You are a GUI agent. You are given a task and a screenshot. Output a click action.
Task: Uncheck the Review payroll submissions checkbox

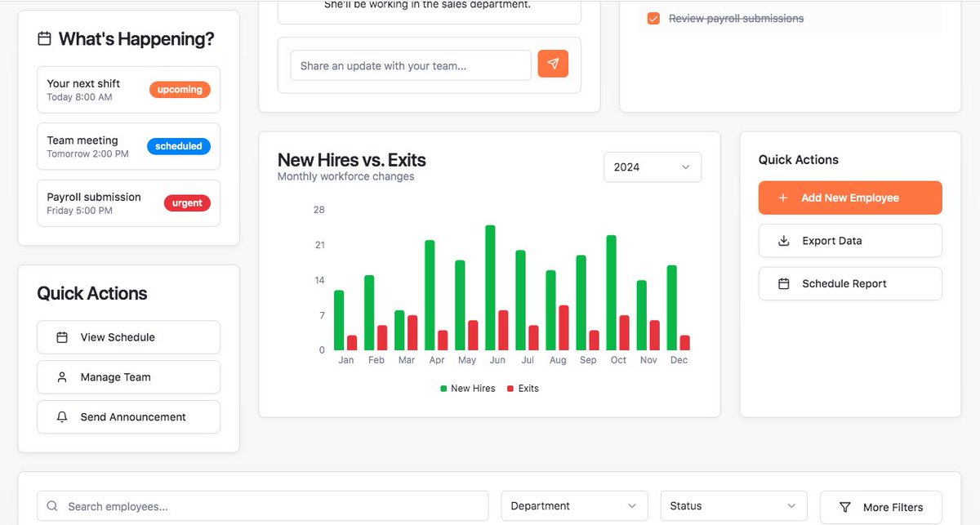point(653,17)
